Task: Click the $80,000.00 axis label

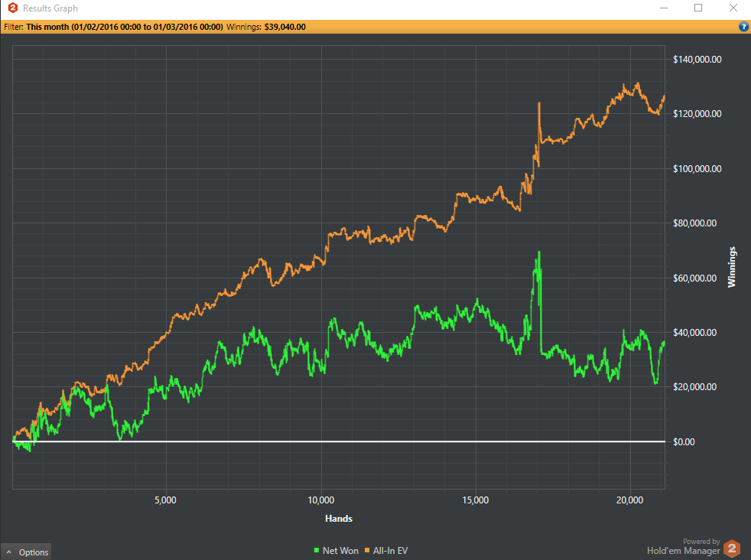Action: (x=694, y=223)
